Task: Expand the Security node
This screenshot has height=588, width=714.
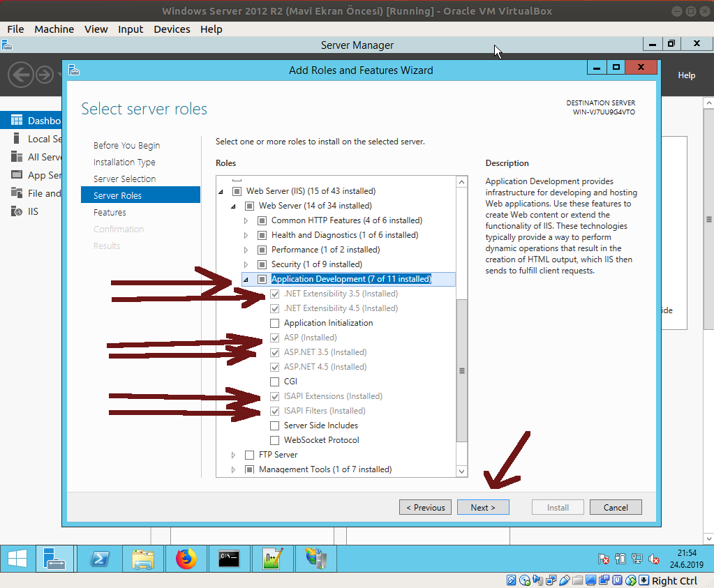Action: point(246,264)
